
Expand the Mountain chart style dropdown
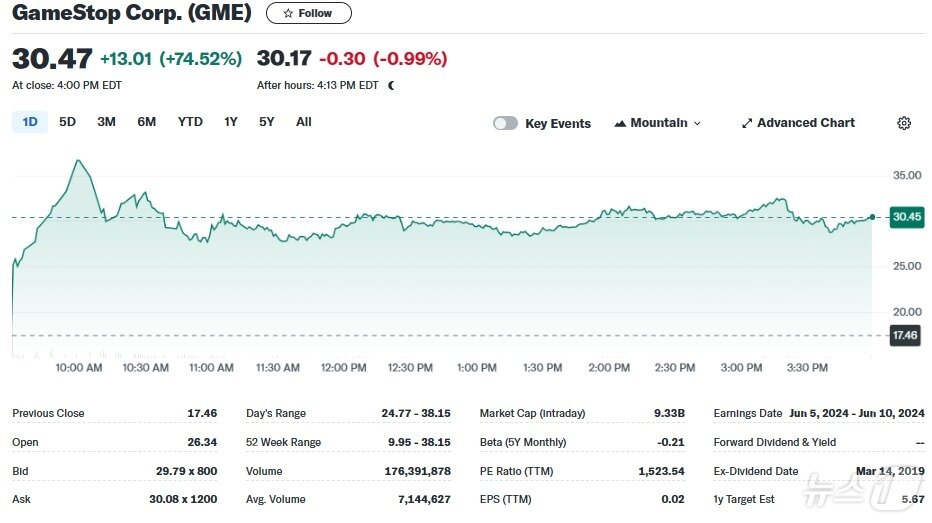[697, 123]
